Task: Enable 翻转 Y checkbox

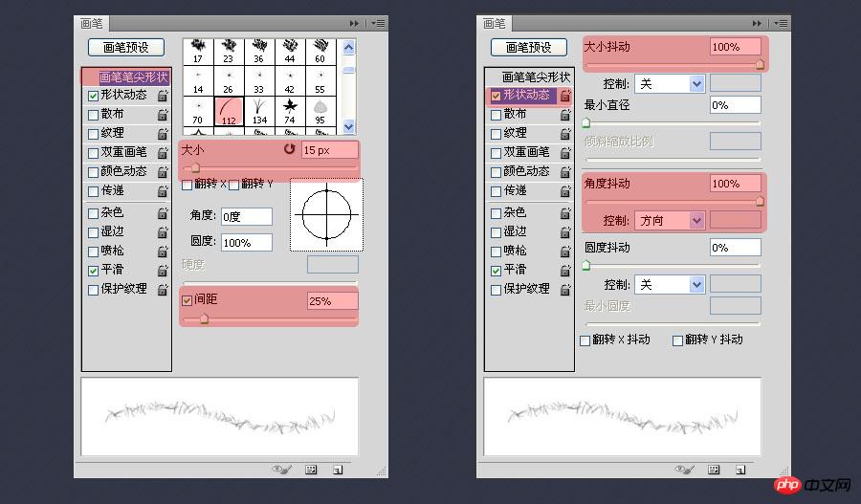Action: 233,185
